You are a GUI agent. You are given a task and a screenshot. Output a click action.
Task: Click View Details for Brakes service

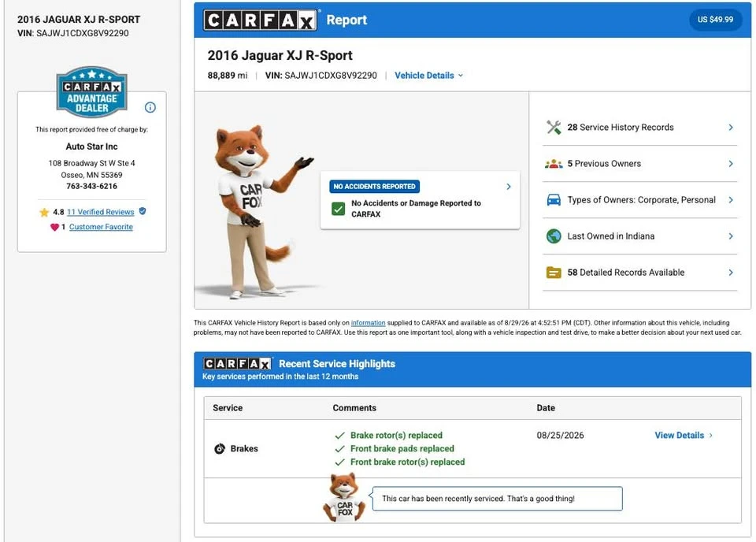684,436
